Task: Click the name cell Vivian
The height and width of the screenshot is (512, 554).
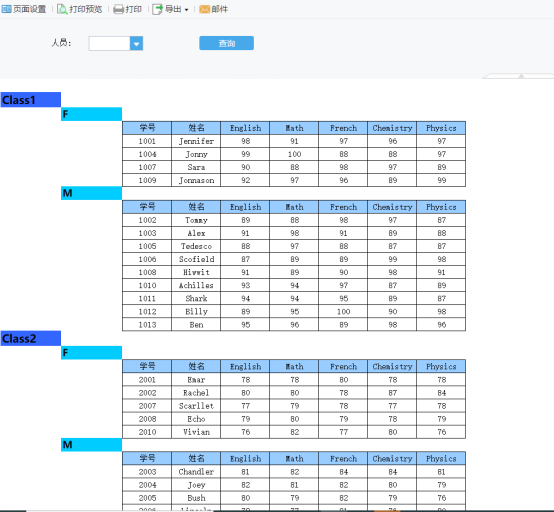Action: point(196,432)
